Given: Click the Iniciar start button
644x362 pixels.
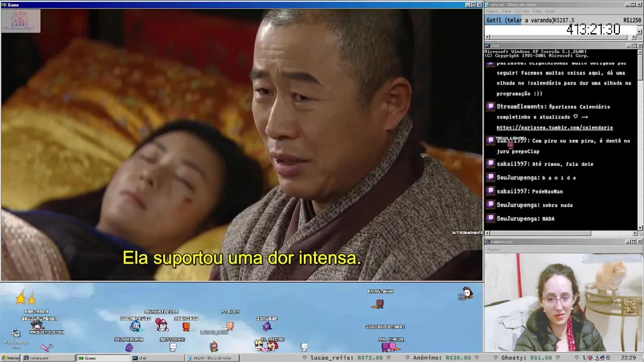Looking at the screenshot, I should point(10,358).
